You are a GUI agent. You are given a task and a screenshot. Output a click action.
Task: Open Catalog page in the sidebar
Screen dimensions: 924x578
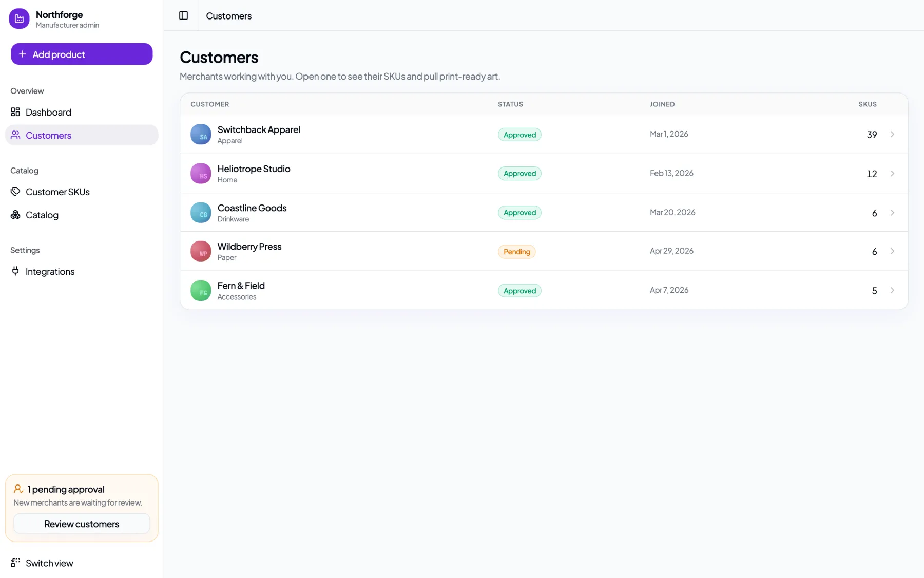(82, 215)
